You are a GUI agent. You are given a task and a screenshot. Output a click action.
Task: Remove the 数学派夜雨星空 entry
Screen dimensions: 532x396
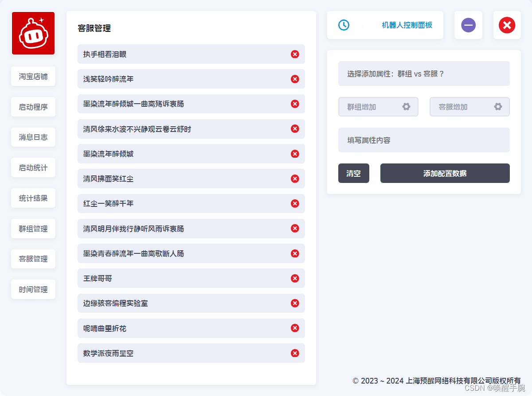[x=295, y=353]
